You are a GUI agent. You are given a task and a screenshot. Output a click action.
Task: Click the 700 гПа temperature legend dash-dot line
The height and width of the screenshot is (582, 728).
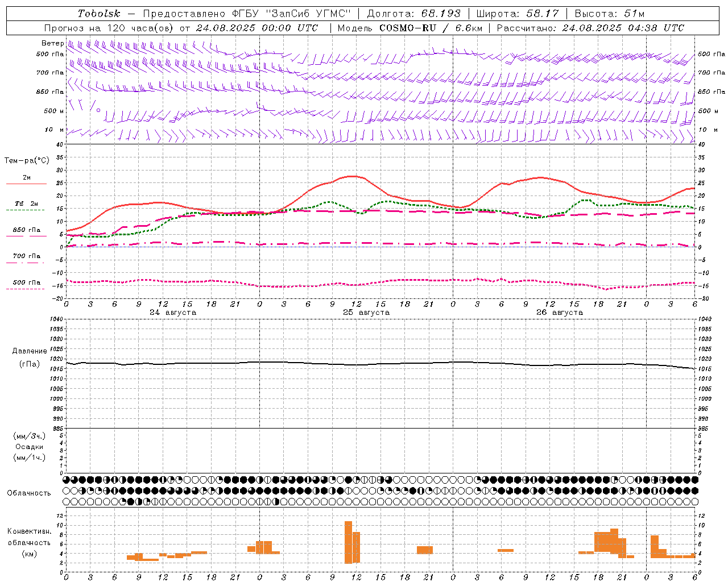click(x=25, y=263)
